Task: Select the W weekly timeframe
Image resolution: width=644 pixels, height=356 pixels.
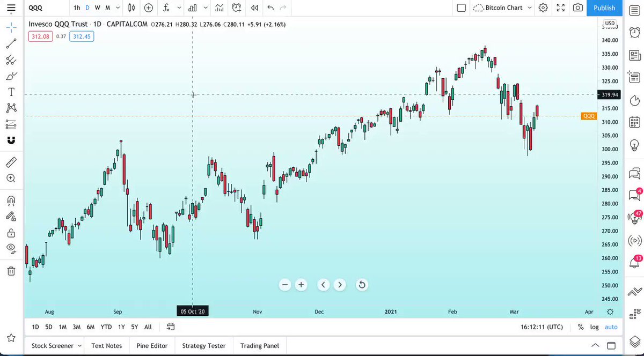Action: point(98,8)
